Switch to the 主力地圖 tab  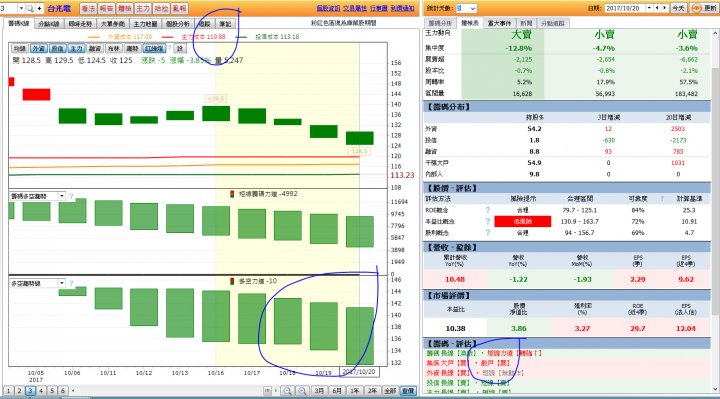click(146, 24)
